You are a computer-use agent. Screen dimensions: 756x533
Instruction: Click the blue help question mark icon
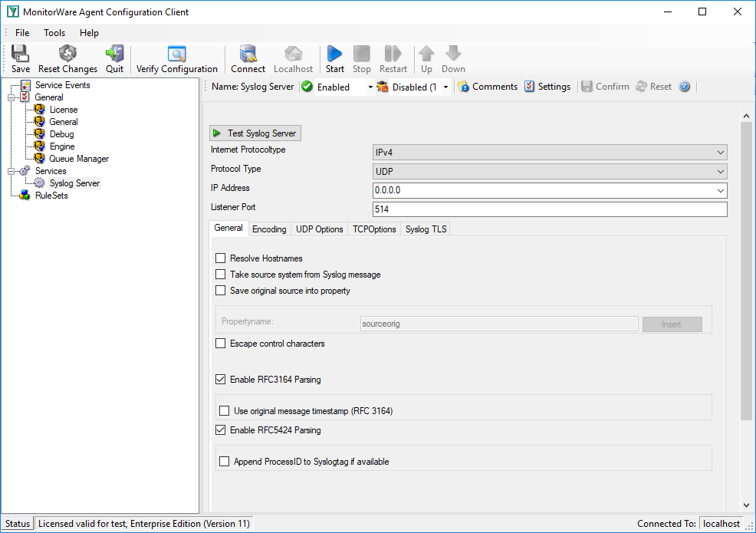[684, 87]
